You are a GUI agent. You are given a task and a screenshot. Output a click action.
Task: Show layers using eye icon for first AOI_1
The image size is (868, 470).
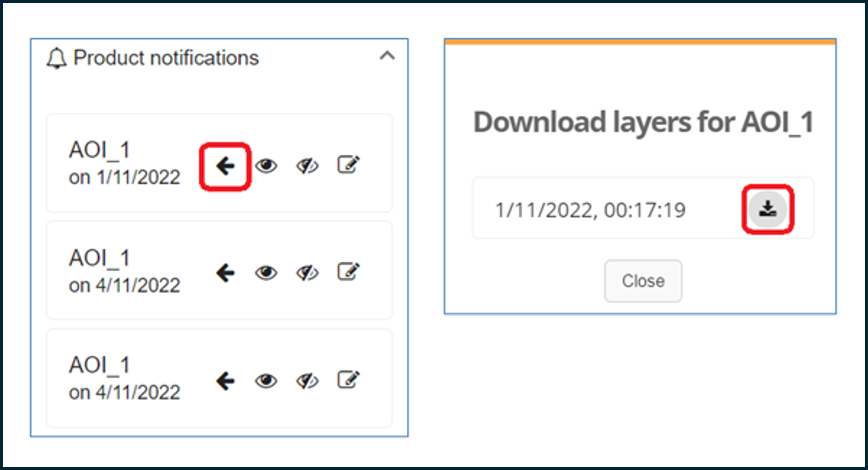pyautogui.click(x=266, y=166)
